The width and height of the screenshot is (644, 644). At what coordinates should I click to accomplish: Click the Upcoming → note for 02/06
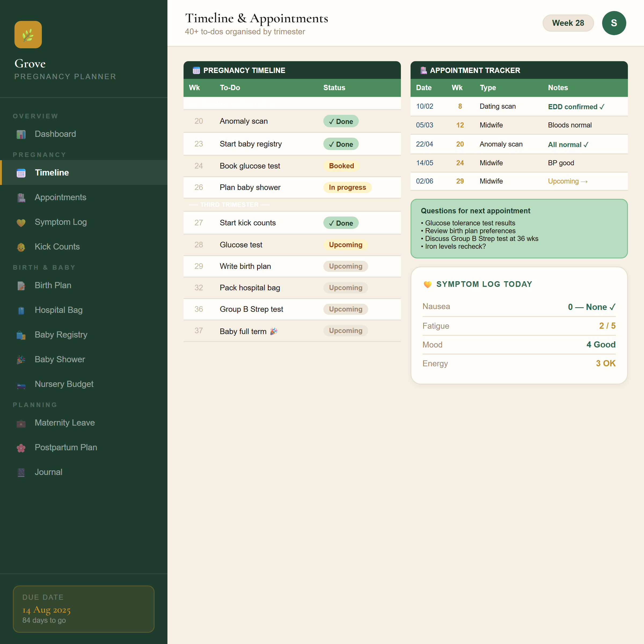tap(568, 181)
